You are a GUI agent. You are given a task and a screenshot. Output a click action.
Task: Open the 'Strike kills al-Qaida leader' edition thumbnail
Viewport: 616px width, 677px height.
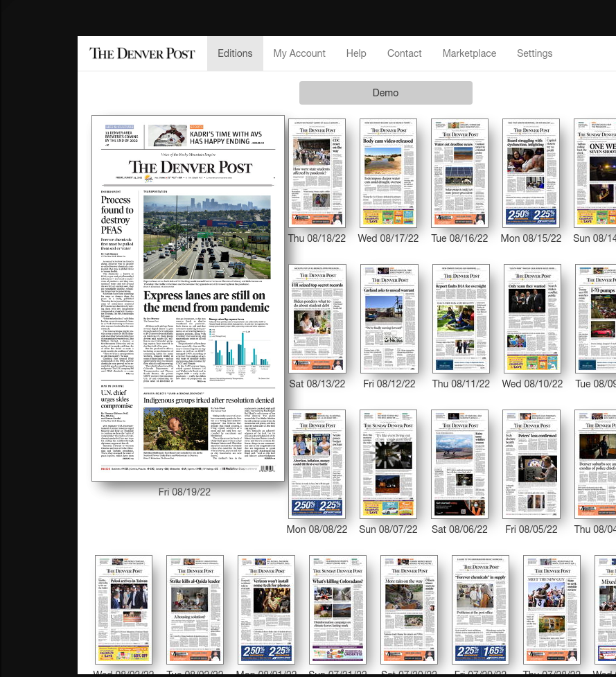[x=195, y=610]
